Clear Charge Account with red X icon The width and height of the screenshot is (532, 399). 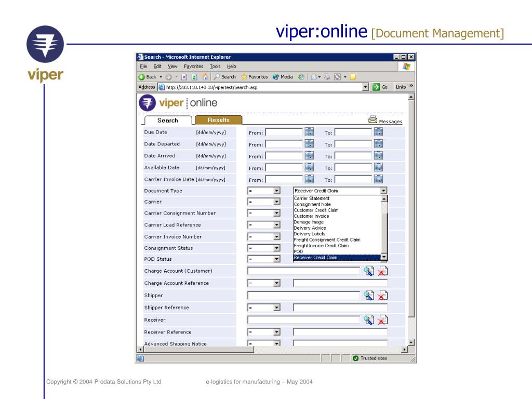383,271
